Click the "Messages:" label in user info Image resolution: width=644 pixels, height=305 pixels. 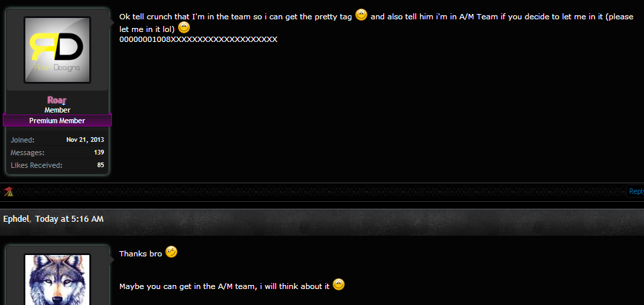tap(27, 152)
